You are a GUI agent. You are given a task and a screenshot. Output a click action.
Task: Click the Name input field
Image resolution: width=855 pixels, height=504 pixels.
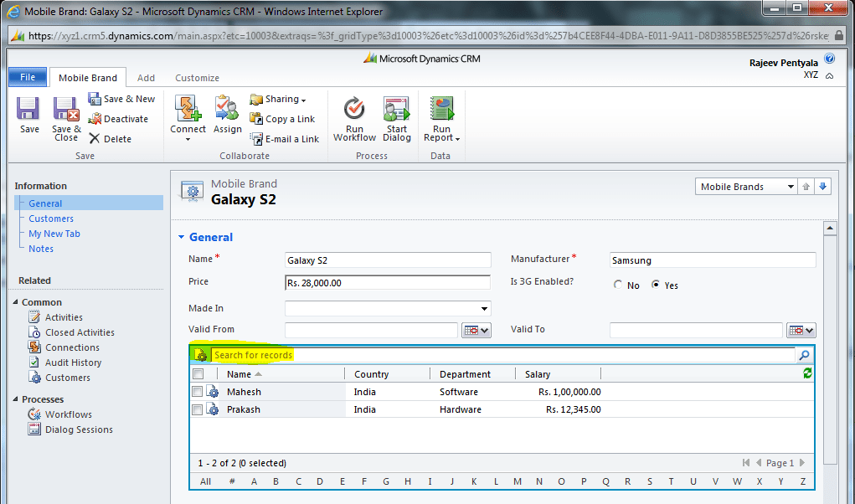pyautogui.click(x=388, y=260)
